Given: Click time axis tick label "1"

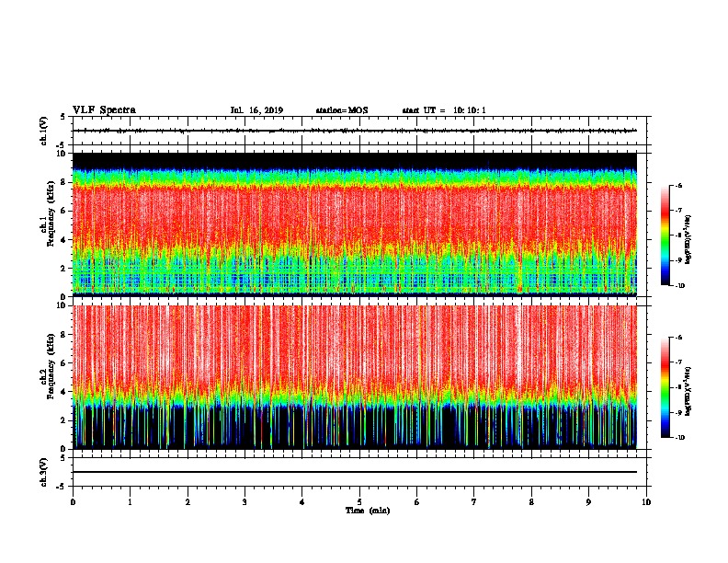Looking at the screenshot, I should (x=131, y=502).
